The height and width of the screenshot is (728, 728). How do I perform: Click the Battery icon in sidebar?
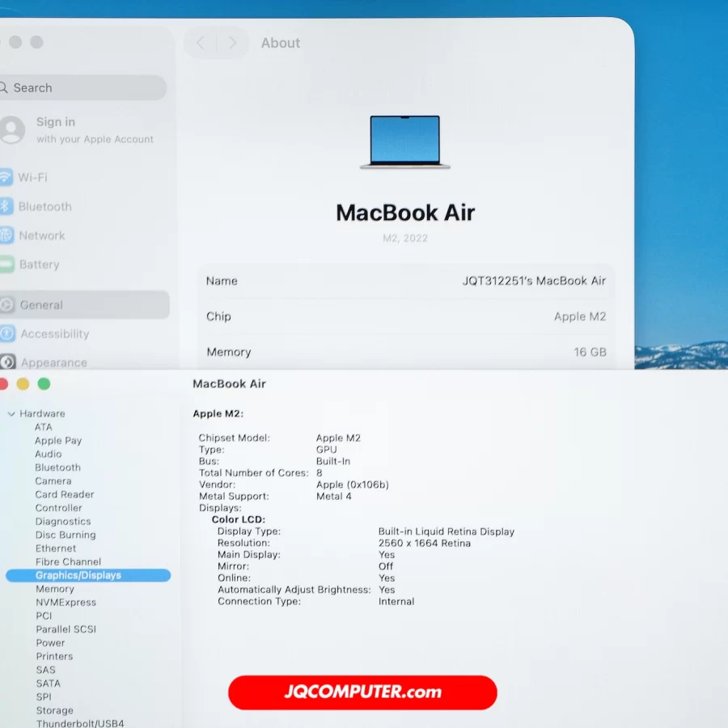click(x=6, y=265)
